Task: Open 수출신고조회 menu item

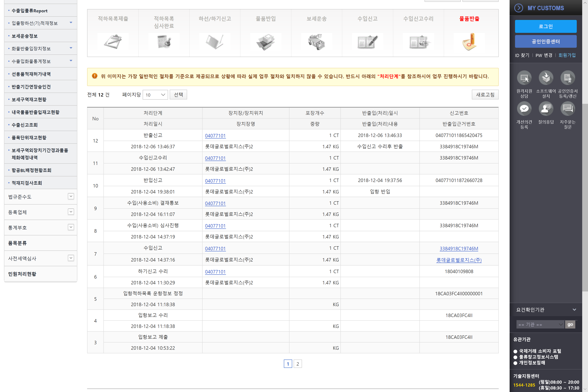Action: tap(24, 125)
